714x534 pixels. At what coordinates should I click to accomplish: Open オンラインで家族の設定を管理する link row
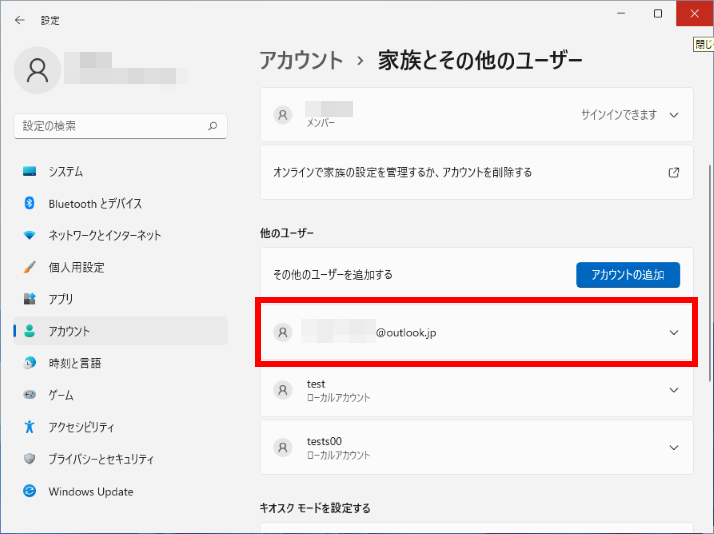(476, 173)
